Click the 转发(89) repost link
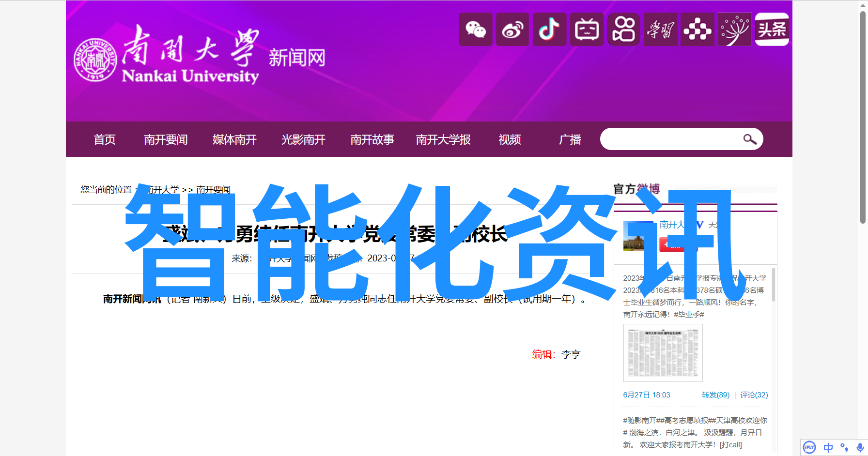This screenshot has height=456, width=868. coord(715,395)
